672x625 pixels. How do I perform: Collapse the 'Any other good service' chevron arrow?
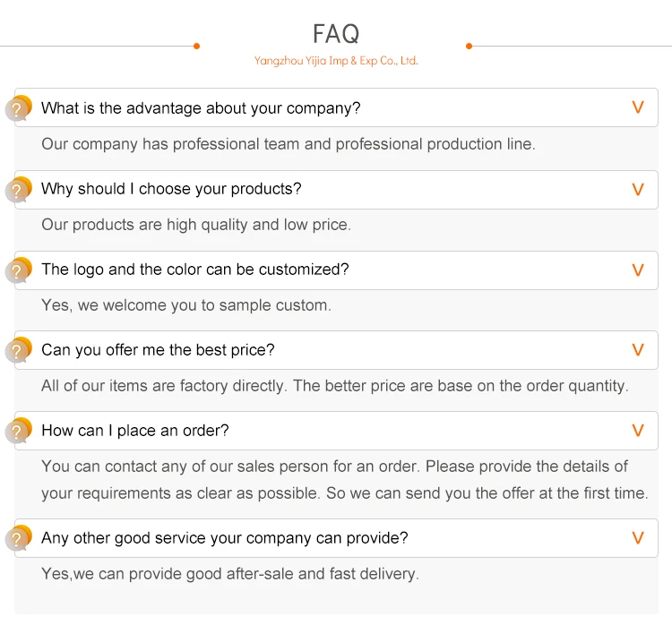click(x=638, y=538)
